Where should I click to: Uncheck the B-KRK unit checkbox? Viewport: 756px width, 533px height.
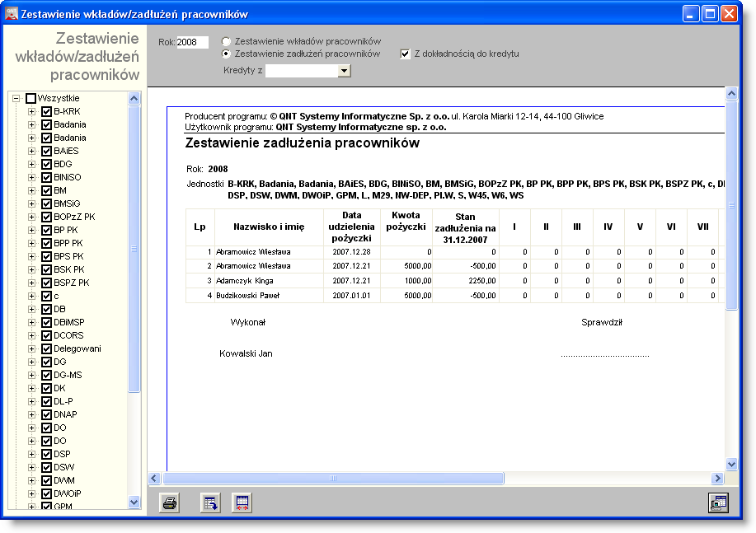46,111
